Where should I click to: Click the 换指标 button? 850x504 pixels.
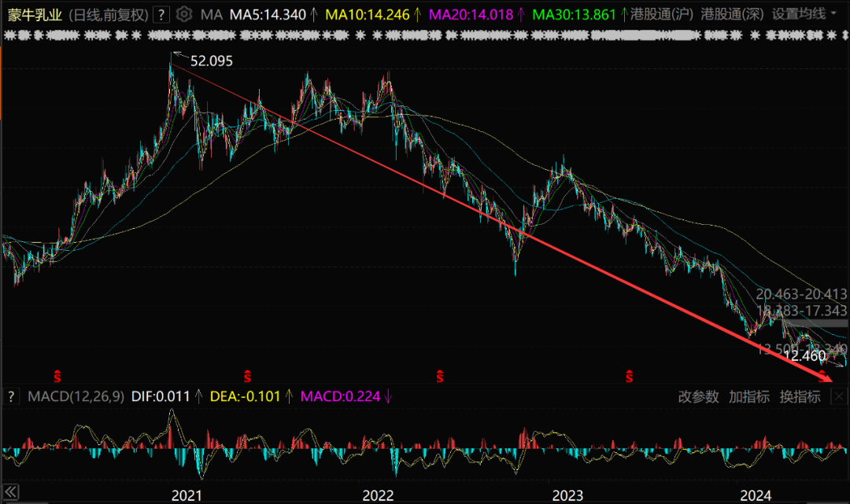click(800, 396)
